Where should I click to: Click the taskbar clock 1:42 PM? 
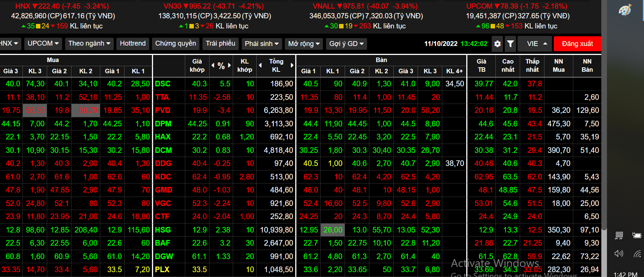click(625, 274)
